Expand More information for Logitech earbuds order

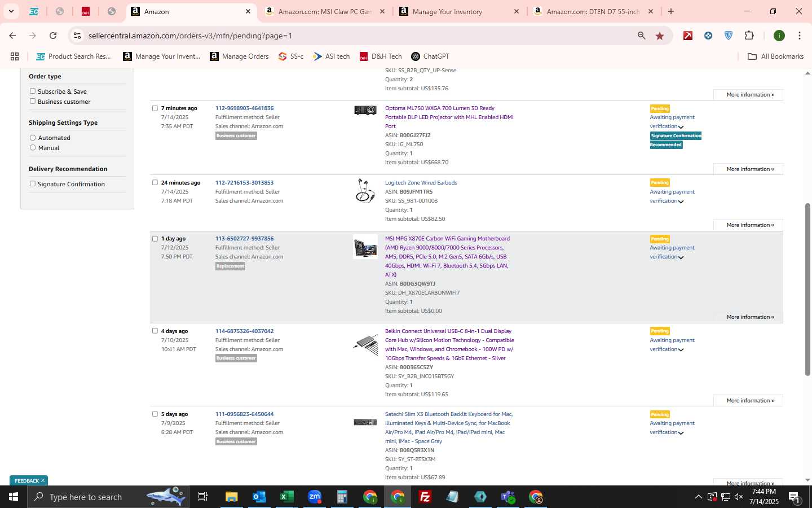[x=748, y=225]
